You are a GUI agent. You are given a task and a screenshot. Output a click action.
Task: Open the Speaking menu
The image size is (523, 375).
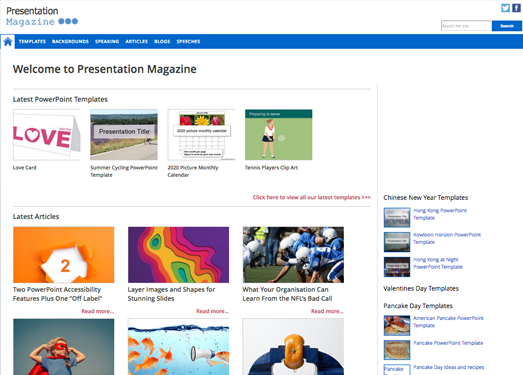point(107,41)
